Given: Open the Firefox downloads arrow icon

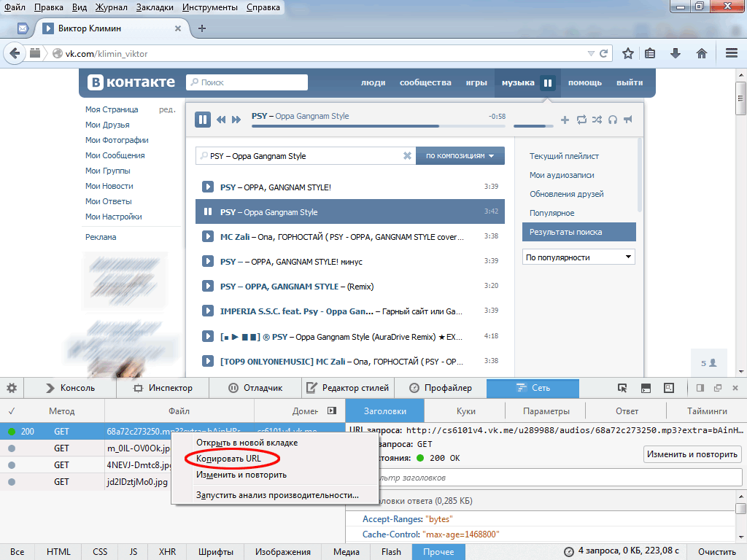Looking at the screenshot, I should tap(675, 53).
